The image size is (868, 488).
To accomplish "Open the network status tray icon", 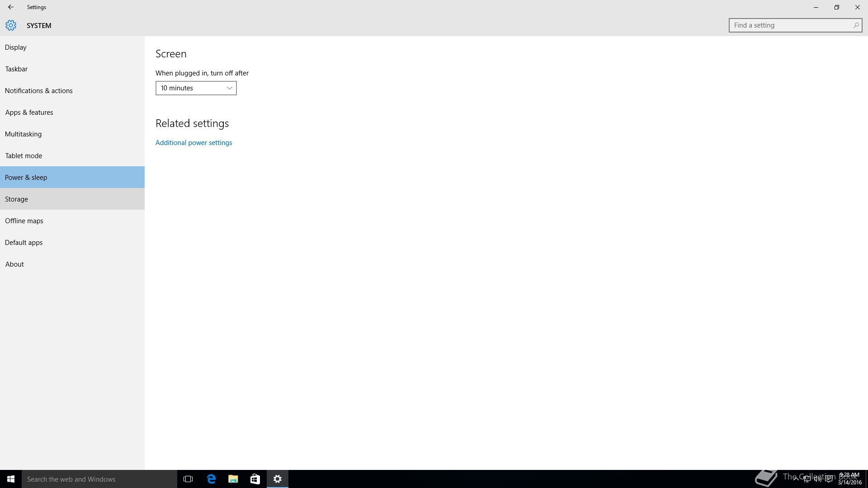I will [807, 479].
